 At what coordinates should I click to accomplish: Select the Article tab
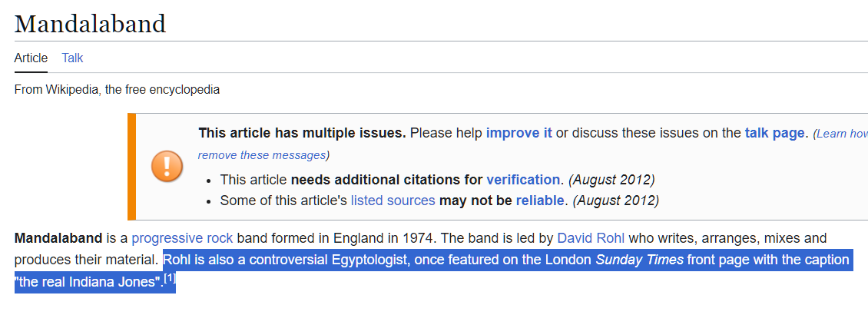click(x=31, y=58)
